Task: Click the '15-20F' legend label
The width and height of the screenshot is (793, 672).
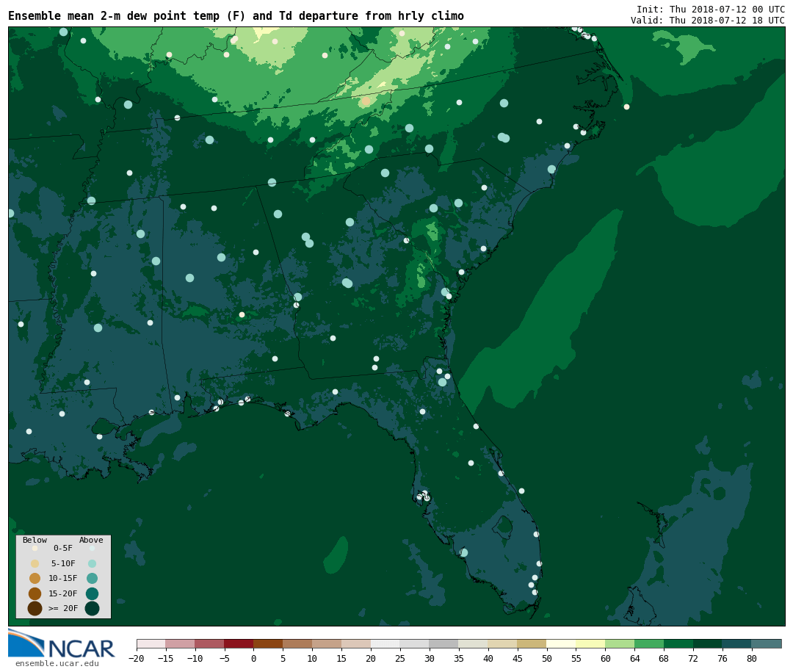Action: click(63, 593)
